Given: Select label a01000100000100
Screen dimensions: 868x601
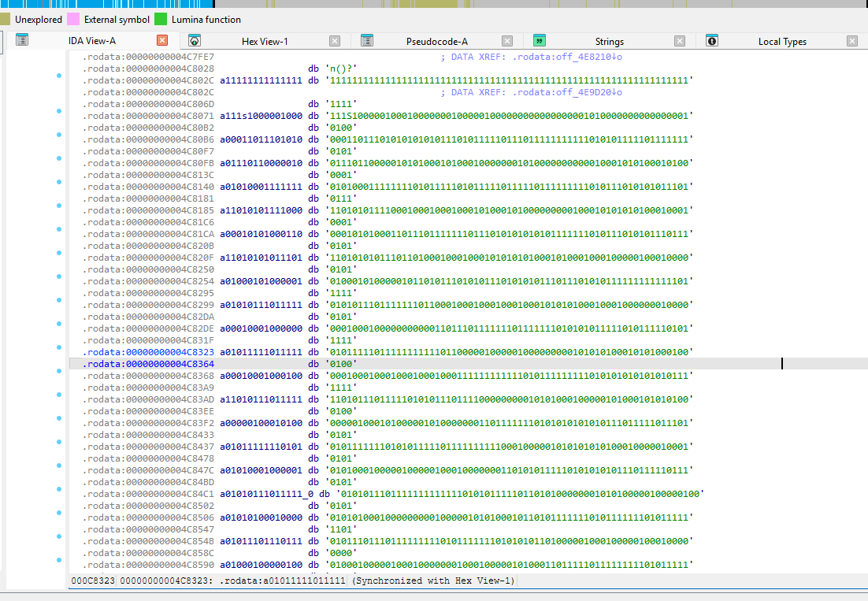Looking at the screenshot, I should pyautogui.click(x=262, y=565).
